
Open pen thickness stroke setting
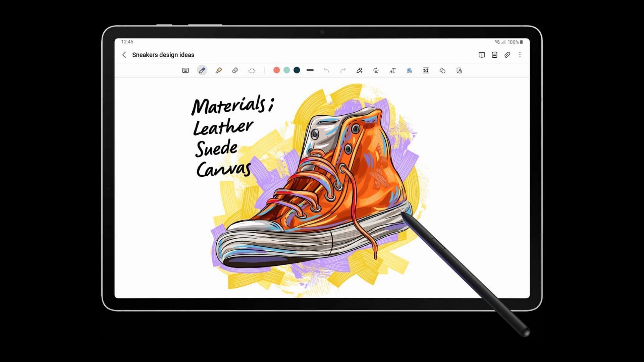click(x=310, y=70)
